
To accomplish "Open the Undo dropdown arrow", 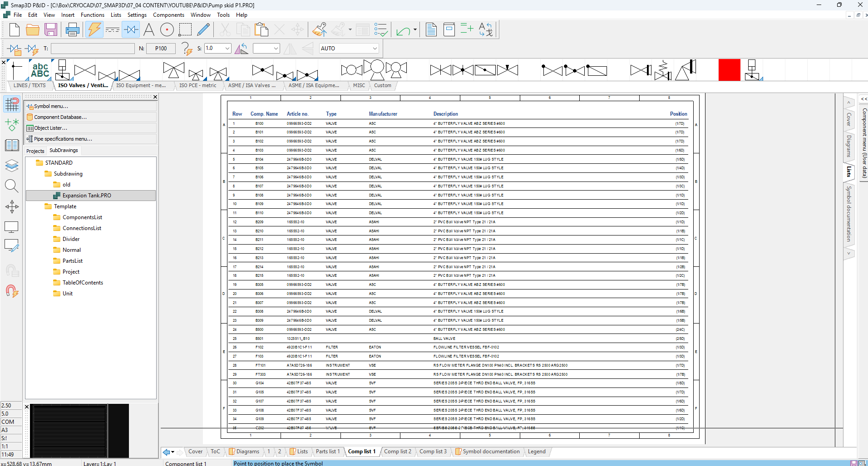I will tap(415, 30).
